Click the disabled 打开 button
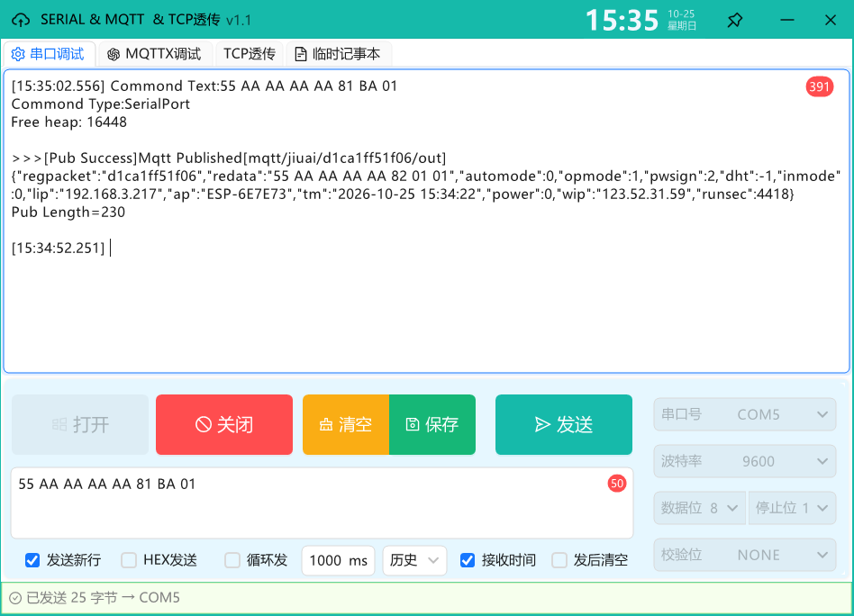Screen dimensions: 854x616 point(80,424)
